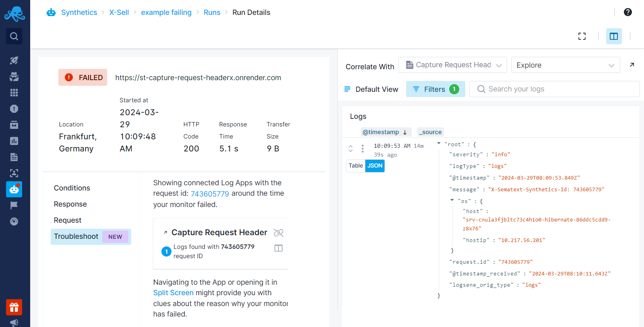
Task: Open the bar chart icon in sidebar
Action: (x=14, y=141)
